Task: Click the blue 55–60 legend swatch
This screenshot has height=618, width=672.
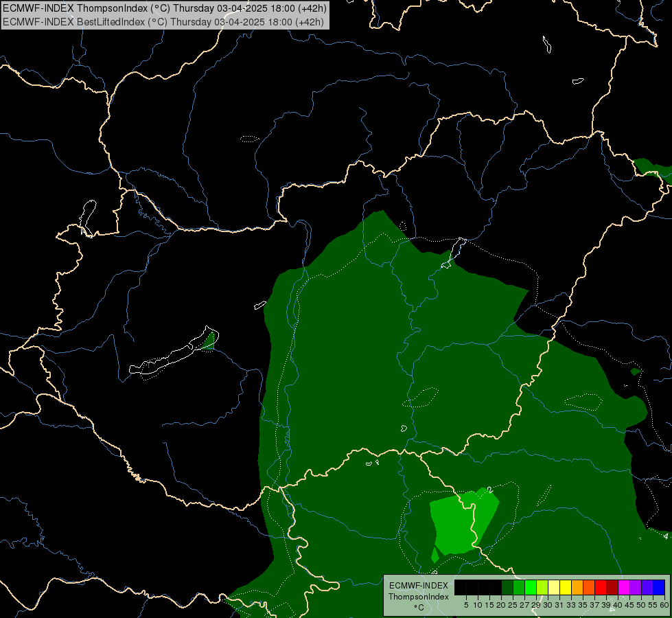Action: [659, 587]
